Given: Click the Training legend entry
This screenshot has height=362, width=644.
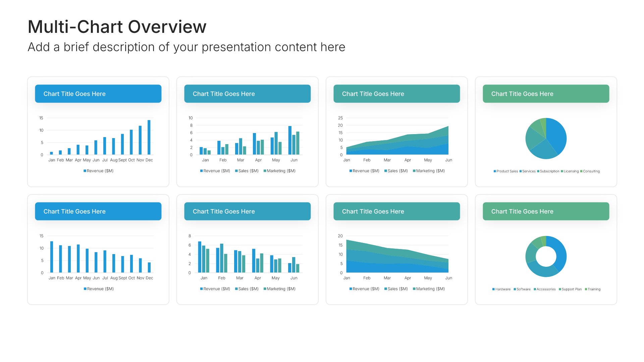Looking at the screenshot, I should (x=593, y=289).
